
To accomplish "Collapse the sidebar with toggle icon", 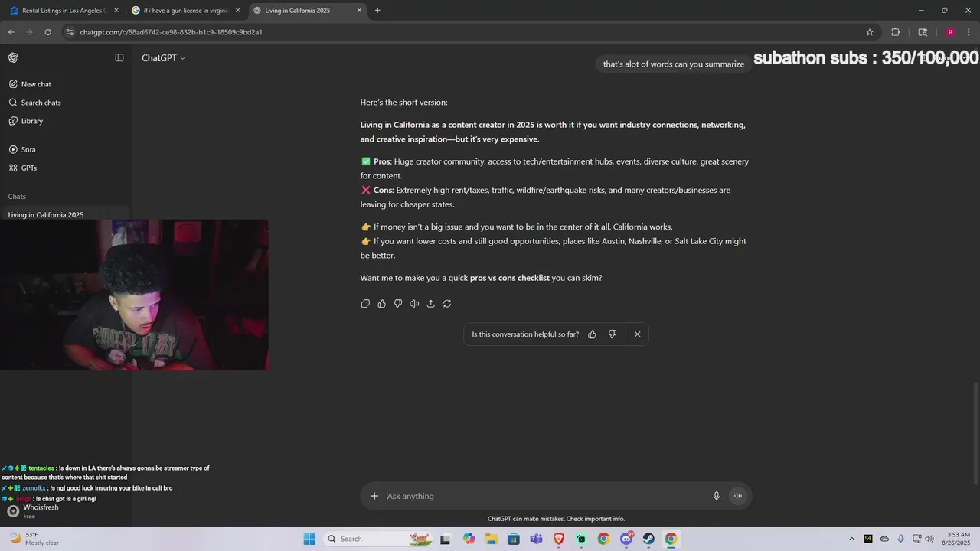I will tap(119, 58).
